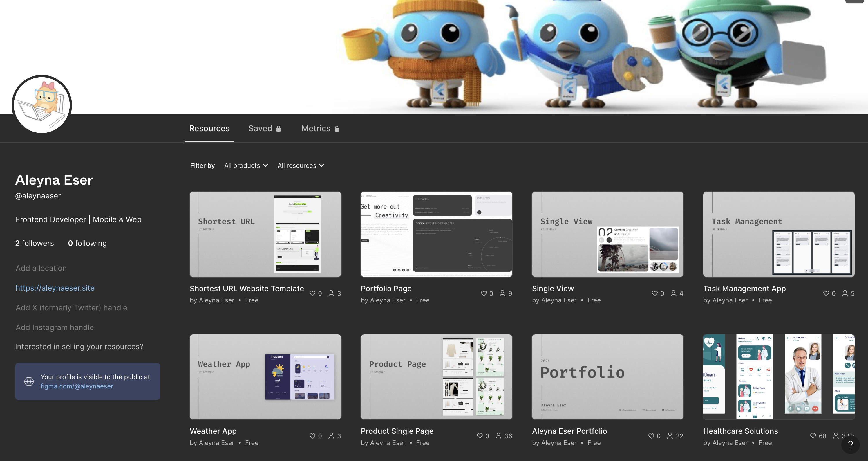The width and height of the screenshot is (868, 461).
Task: View the 2 followers list
Action: (x=34, y=243)
